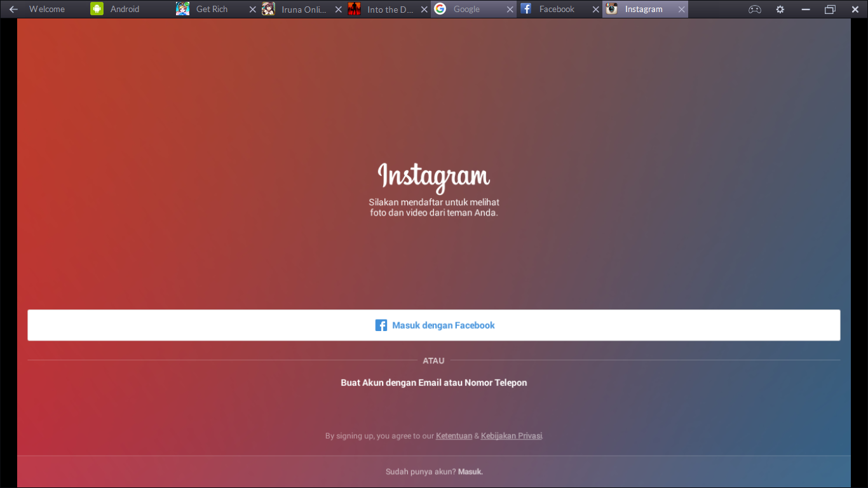Click Masuk dengan Facebook button
868x488 pixels.
(434, 325)
